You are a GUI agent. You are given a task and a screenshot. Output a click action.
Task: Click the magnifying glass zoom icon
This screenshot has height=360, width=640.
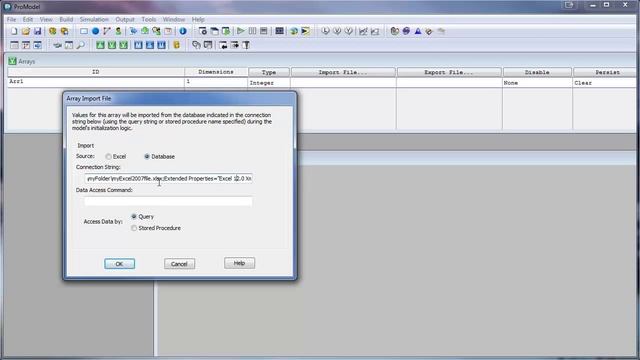[x=80, y=45]
